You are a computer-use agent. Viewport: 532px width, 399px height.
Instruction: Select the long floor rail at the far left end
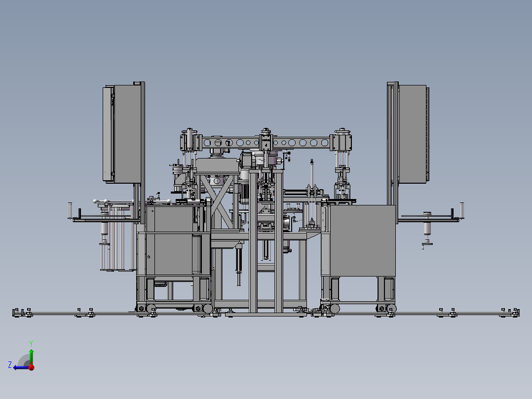coord(75,314)
